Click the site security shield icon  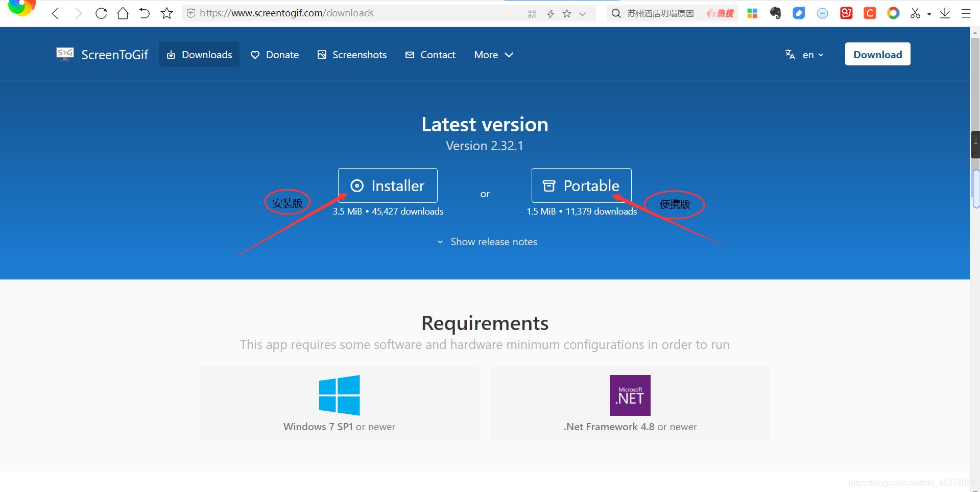tap(190, 13)
